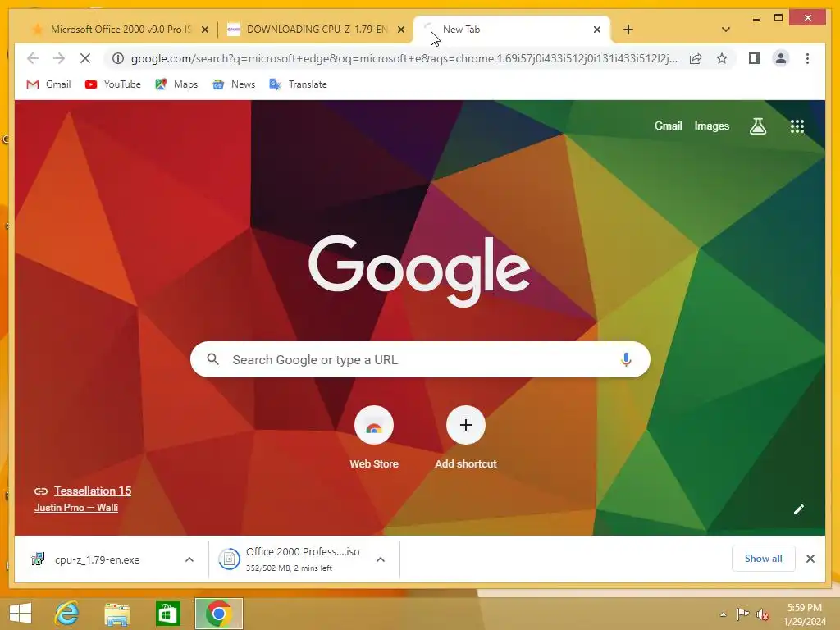The width and height of the screenshot is (840, 630).
Task: Open YouTube bookmark
Action: [x=113, y=84]
